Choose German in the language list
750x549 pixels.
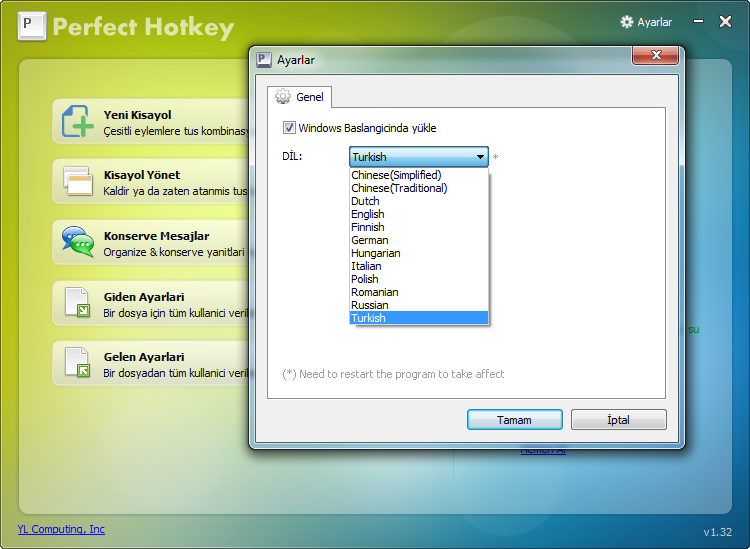click(x=370, y=240)
